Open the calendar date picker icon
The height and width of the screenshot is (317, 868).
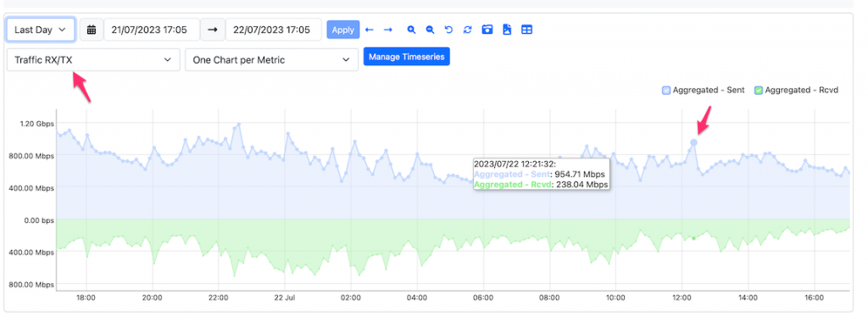[92, 30]
